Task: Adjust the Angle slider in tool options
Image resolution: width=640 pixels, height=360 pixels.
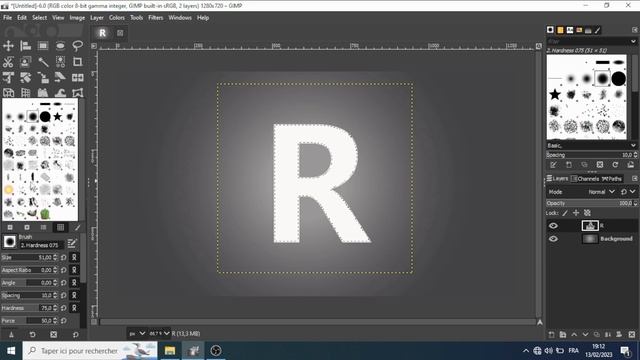Action: (29, 283)
